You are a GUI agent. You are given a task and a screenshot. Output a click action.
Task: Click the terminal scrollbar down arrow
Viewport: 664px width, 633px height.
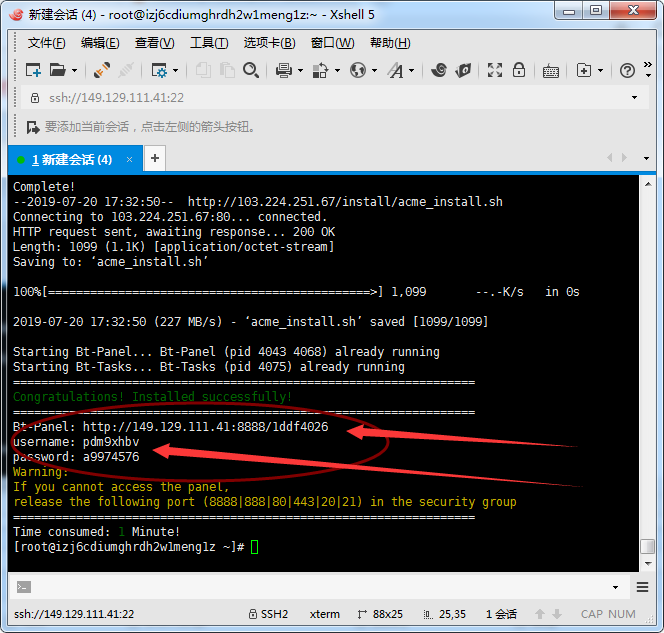coord(648,564)
